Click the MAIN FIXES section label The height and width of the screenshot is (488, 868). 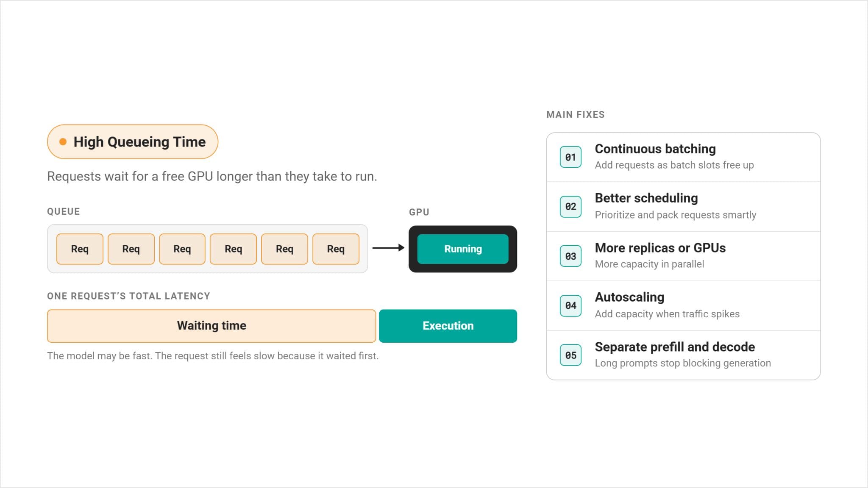coord(576,115)
